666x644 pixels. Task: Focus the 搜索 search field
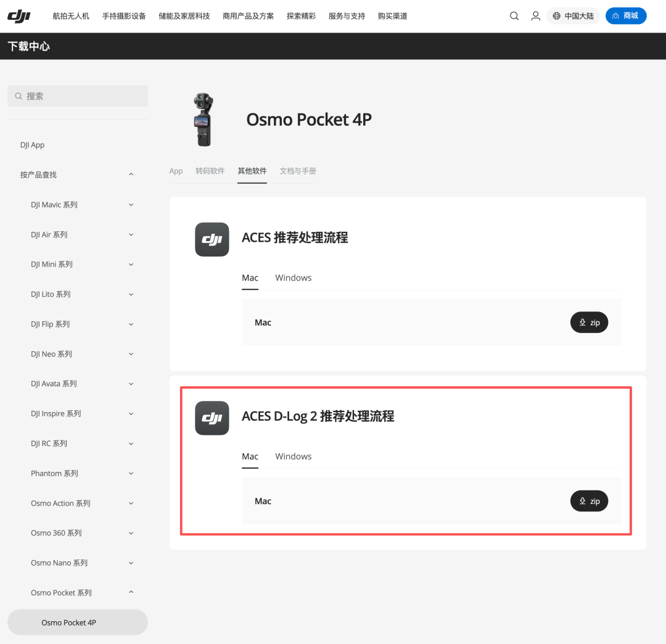(78, 96)
